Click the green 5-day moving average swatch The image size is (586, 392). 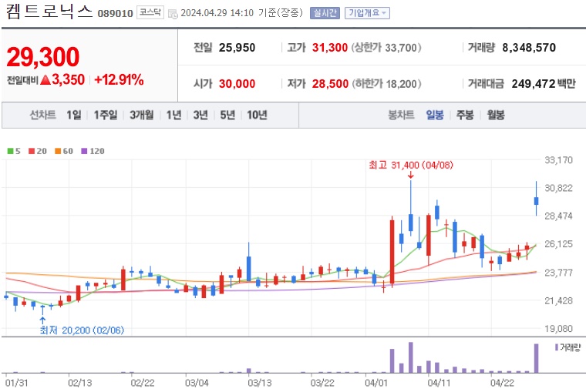click(11, 151)
